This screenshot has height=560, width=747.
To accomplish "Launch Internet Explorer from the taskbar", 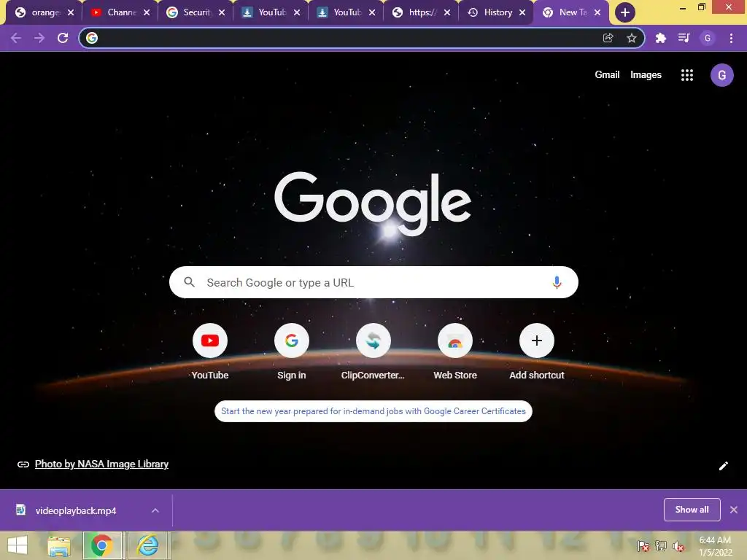I will (x=148, y=545).
